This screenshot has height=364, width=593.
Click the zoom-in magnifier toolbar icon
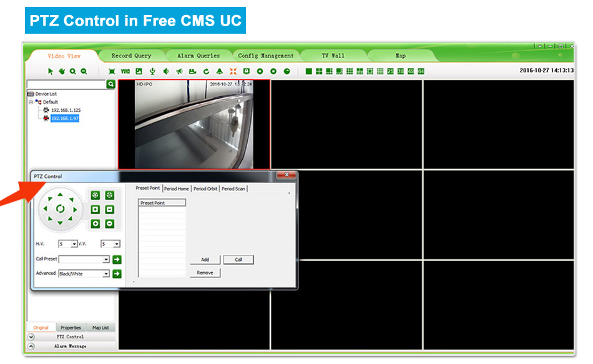click(x=73, y=71)
